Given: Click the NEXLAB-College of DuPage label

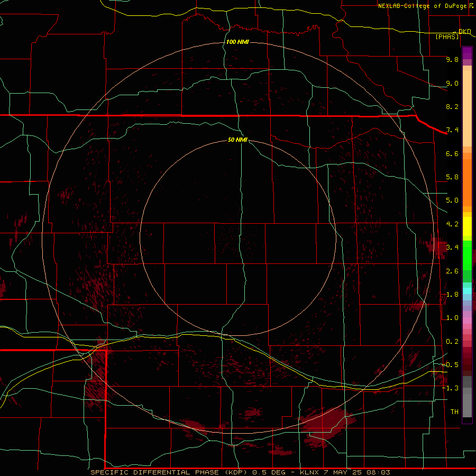Looking at the screenshot, I should (422, 6).
